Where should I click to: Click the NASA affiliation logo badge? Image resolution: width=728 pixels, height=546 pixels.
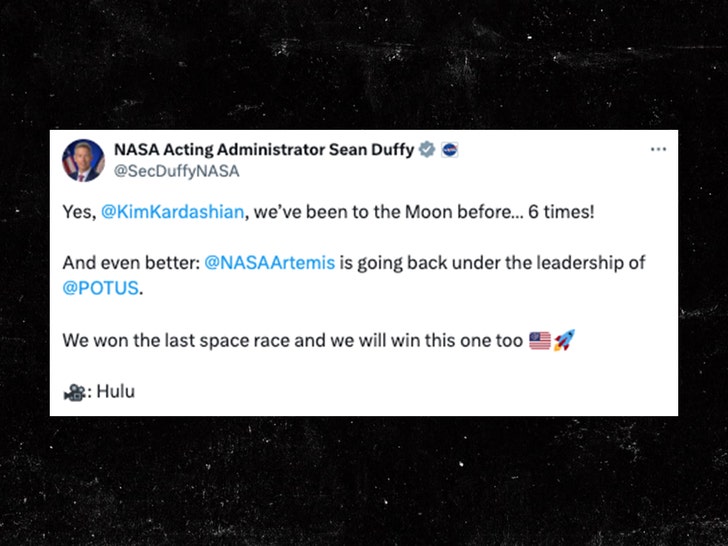point(450,150)
